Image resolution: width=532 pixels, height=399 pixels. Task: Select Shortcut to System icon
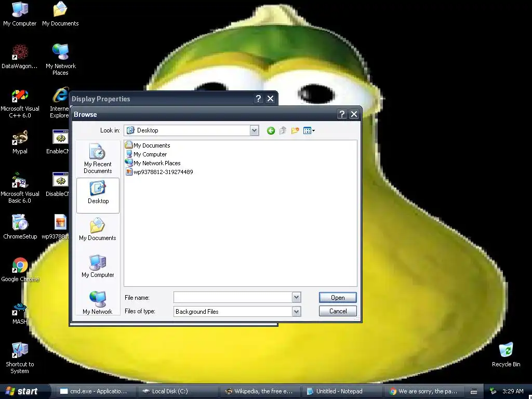(x=20, y=357)
